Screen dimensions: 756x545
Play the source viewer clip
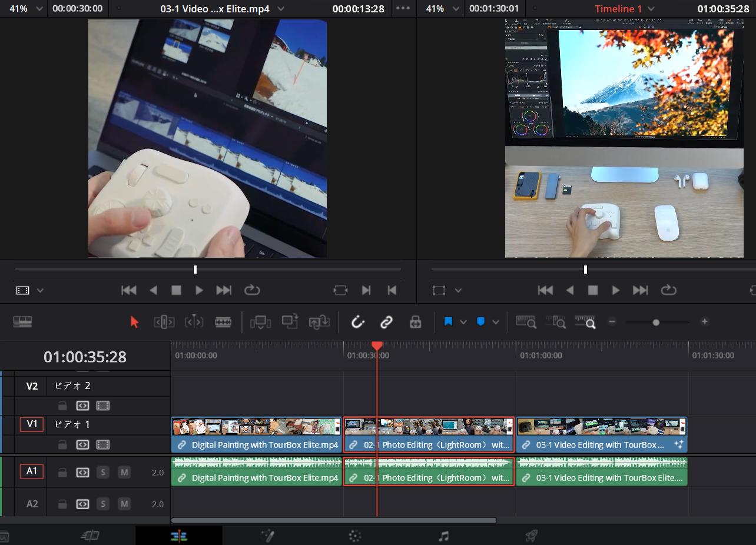pos(199,290)
